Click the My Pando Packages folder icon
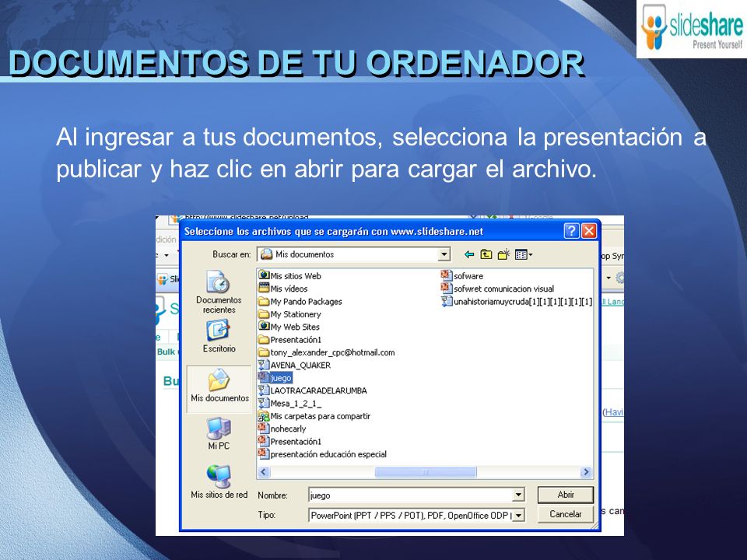The image size is (747, 560). click(264, 302)
